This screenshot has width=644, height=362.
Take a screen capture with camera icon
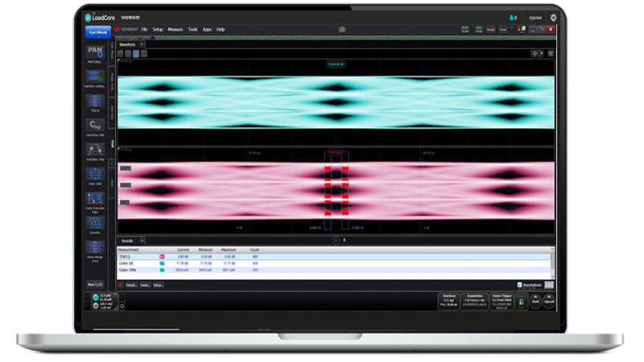(x=341, y=30)
